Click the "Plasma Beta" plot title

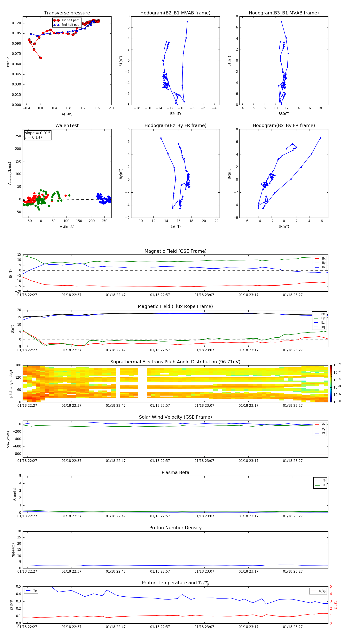(175, 472)
